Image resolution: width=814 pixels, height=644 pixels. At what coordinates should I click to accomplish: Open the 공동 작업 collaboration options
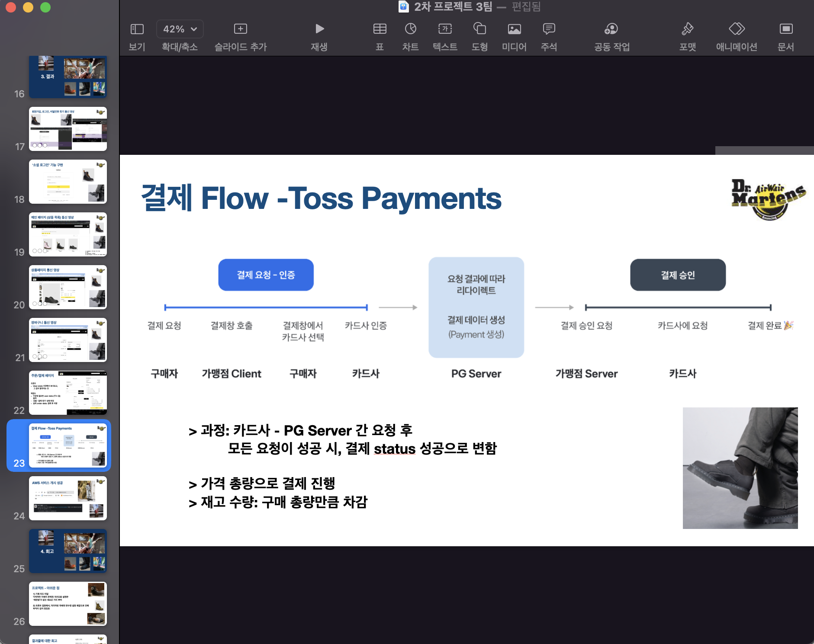pyautogui.click(x=611, y=29)
